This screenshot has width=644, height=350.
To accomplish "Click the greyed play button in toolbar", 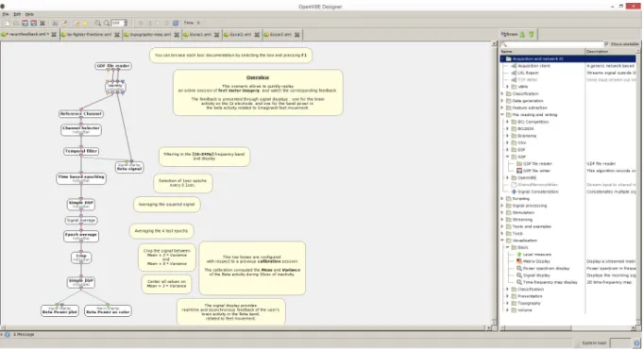I will 158,23.
